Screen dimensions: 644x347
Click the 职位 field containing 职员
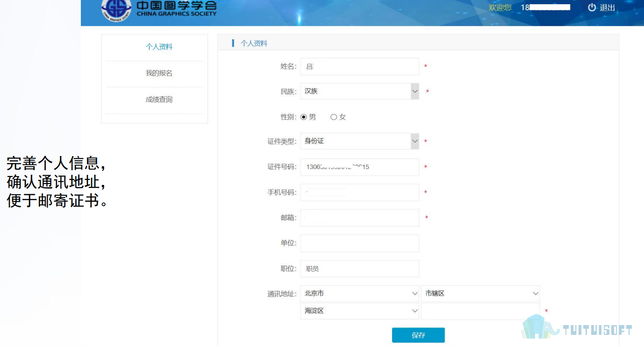tap(360, 269)
